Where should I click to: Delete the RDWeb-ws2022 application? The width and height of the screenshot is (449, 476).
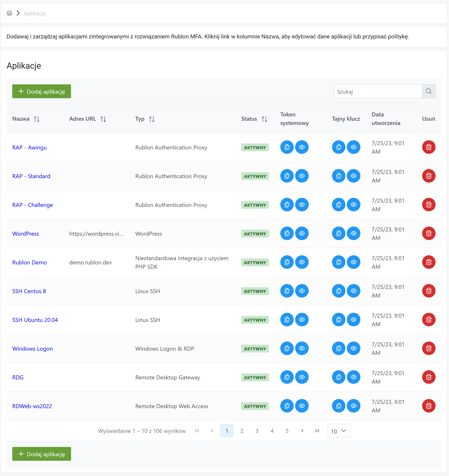coord(429,406)
